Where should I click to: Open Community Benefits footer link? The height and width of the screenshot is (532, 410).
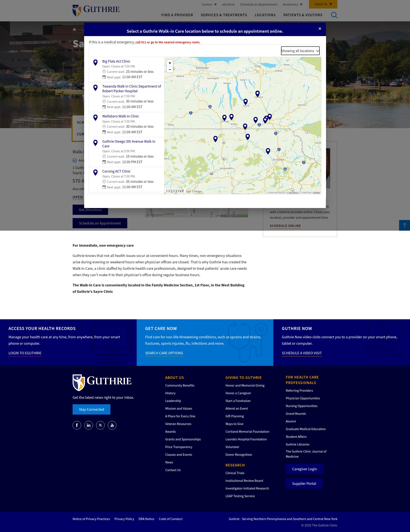coord(180,385)
